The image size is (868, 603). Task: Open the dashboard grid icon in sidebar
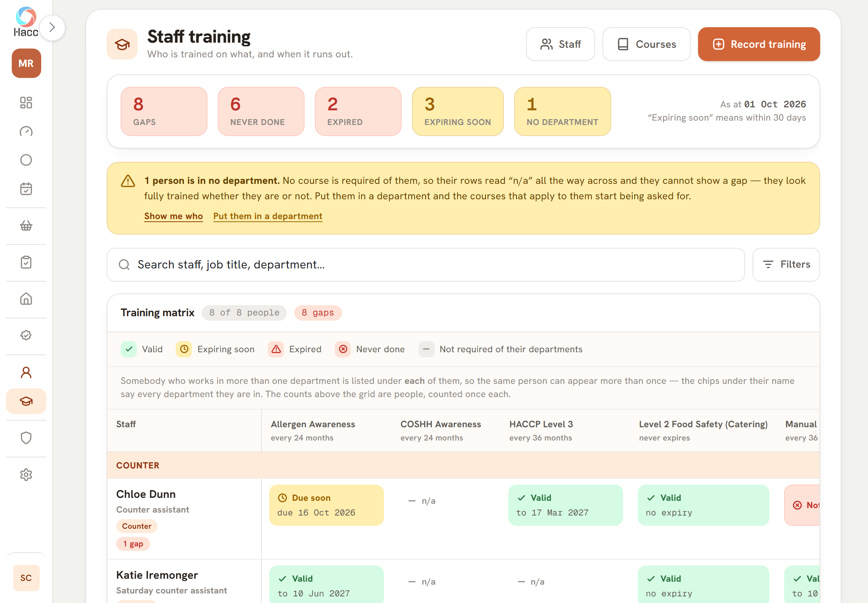tap(26, 102)
